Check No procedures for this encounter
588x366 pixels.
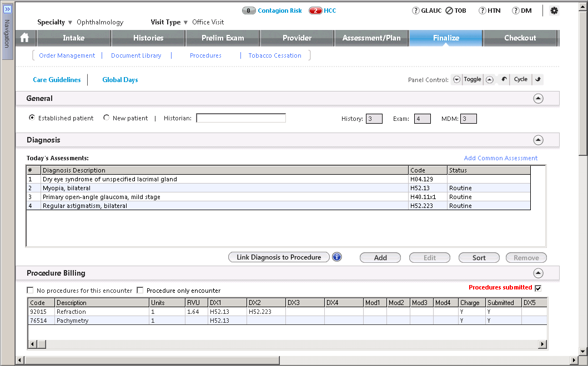pos(30,291)
